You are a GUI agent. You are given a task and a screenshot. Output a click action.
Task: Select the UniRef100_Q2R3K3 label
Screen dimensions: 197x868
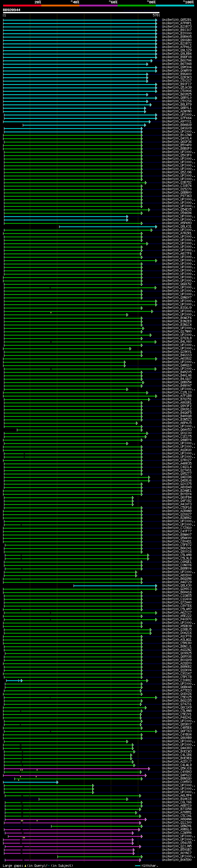(177, 78)
